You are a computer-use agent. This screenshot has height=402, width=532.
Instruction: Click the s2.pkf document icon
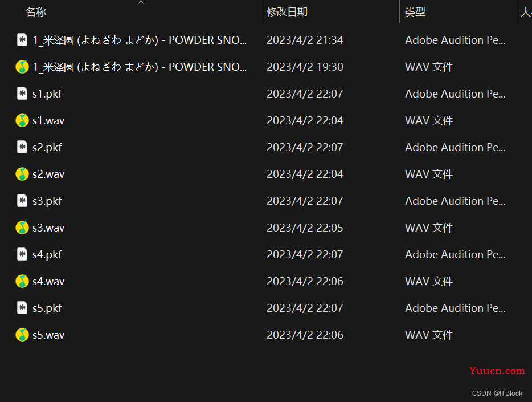click(22, 147)
